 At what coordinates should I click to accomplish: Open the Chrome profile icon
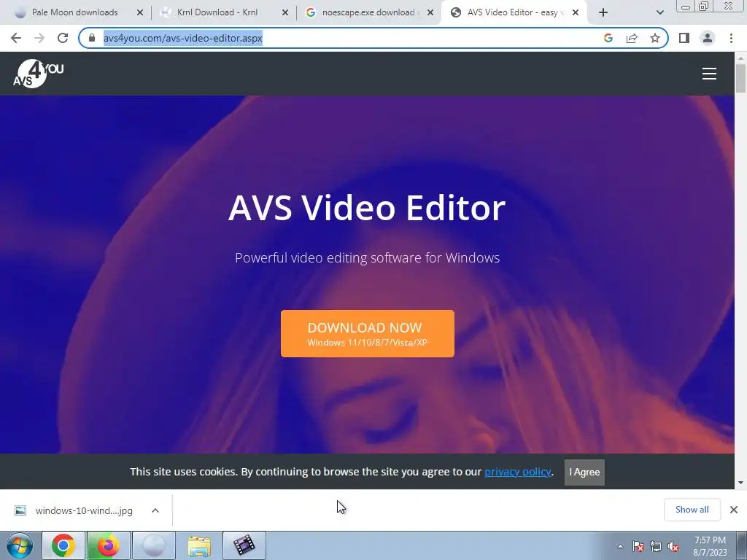(708, 38)
